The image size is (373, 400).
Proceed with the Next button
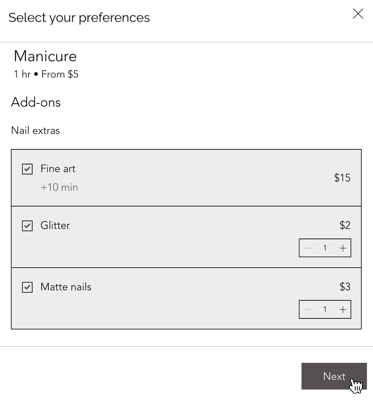click(x=334, y=376)
